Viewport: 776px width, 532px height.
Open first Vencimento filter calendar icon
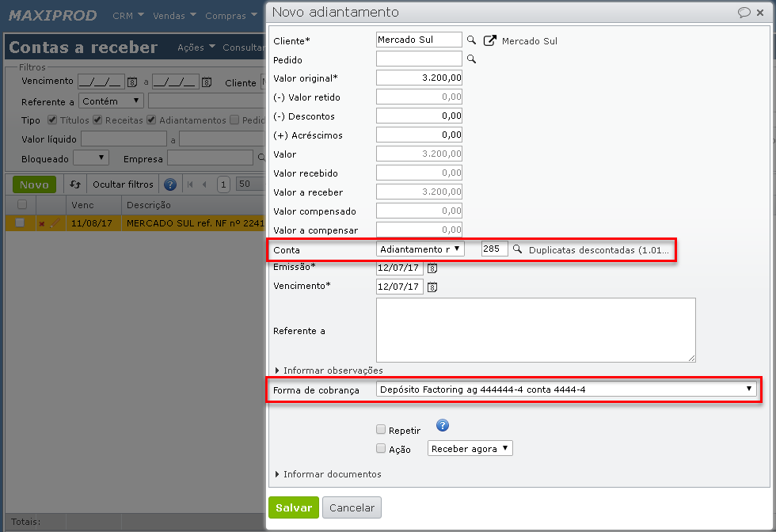click(x=132, y=82)
